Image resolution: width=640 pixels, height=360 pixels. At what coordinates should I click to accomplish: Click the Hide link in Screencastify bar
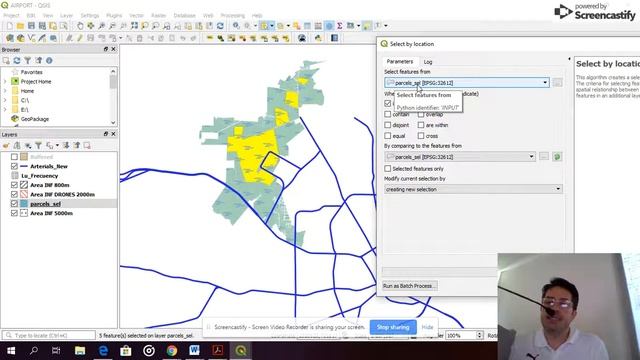[427, 327]
